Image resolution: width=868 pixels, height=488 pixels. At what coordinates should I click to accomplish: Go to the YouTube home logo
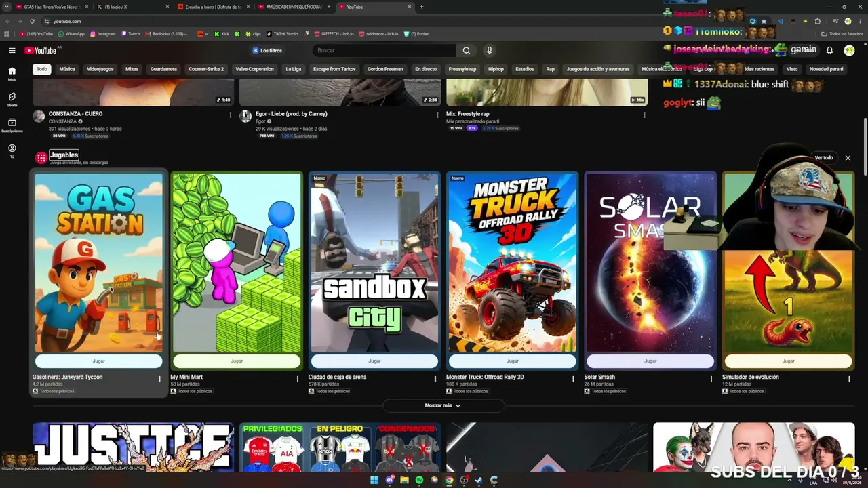click(41, 50)
